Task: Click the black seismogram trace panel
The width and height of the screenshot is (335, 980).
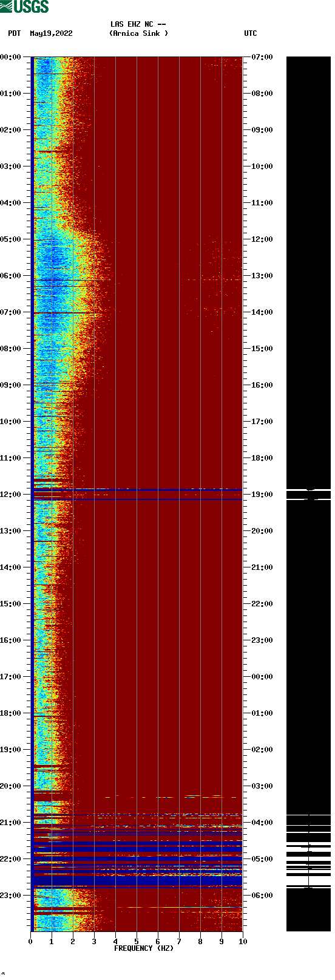Action: point(308,494)
